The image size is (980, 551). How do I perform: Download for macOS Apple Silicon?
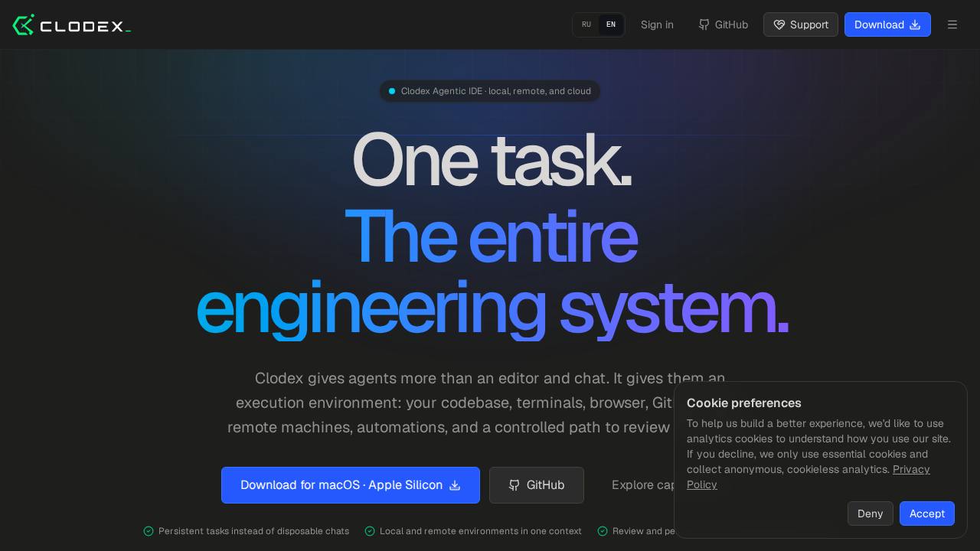pos(351,485)
